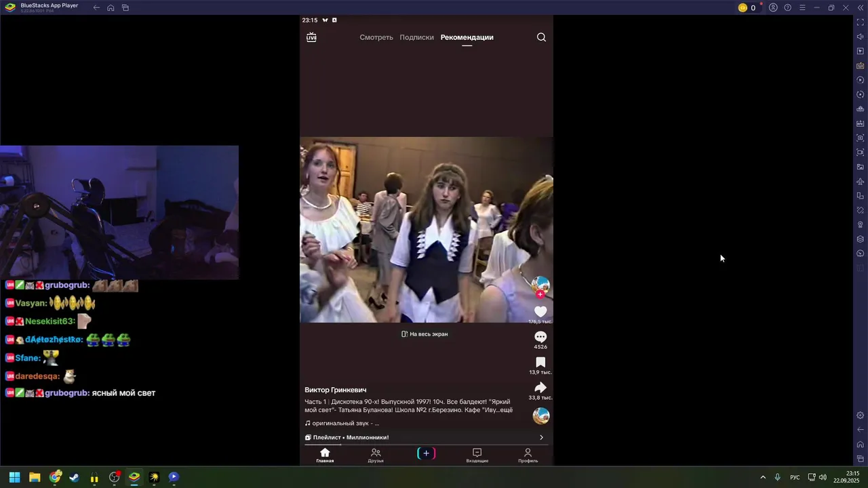Image resolution: width=868 pixels, height=488 pixels.
Task: Click the taskbar microphone tray icon
Action: pyautogui.click(x=778, y=477)
